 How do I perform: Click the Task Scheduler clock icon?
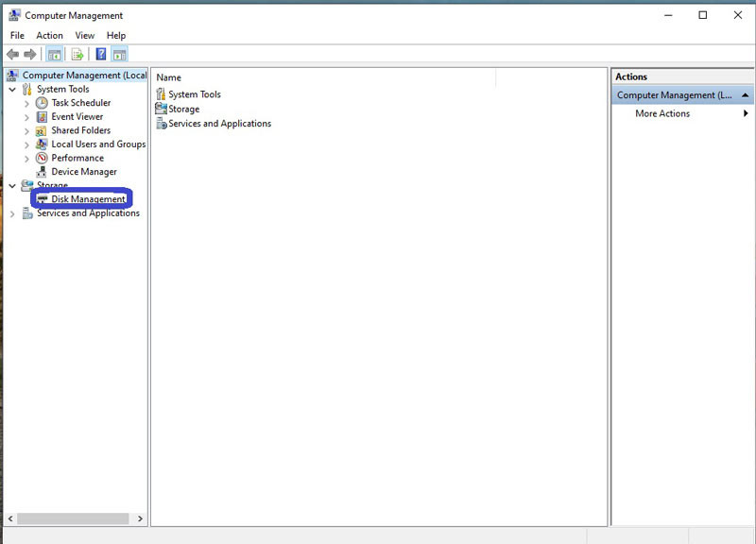point(42,103)
